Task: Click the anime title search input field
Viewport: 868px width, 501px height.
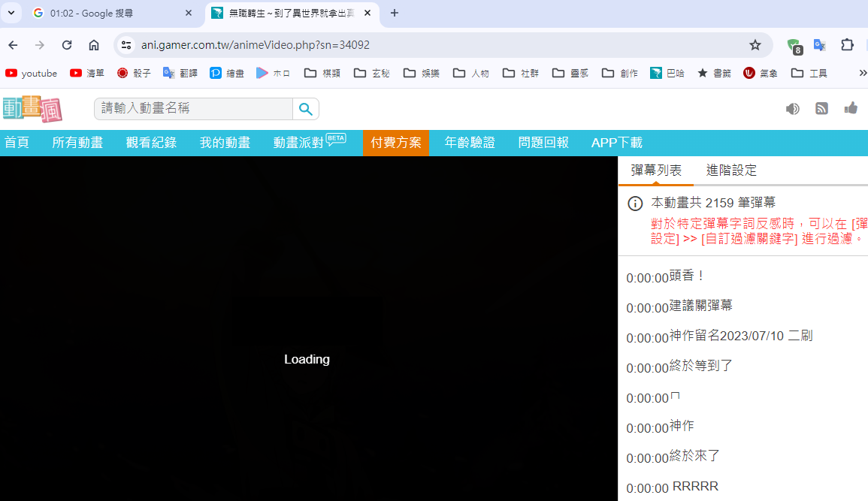Action: tap(190, 108)
